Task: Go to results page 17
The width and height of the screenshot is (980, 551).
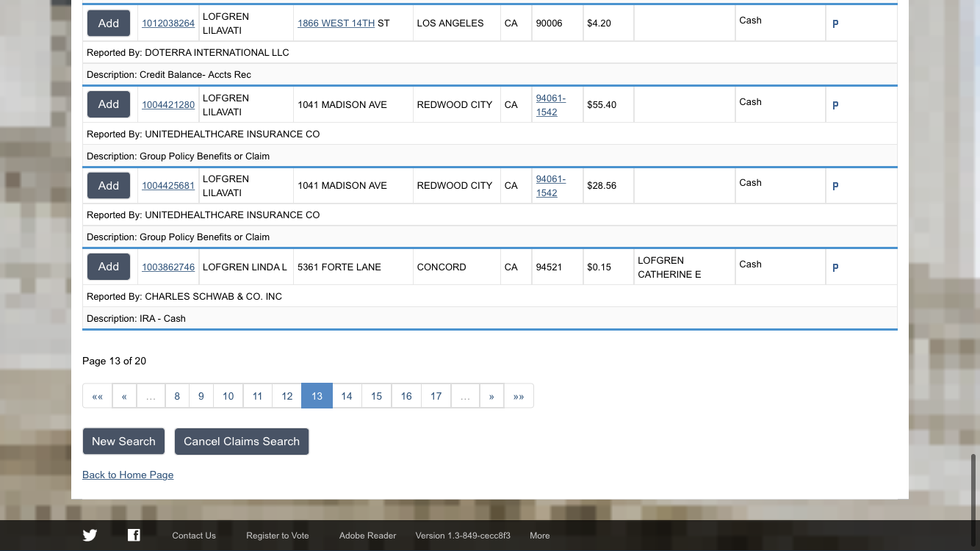Action: (x=436, y=396)
